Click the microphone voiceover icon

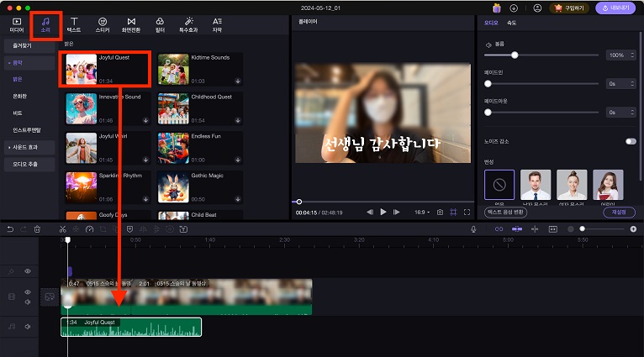pos(473,228)
